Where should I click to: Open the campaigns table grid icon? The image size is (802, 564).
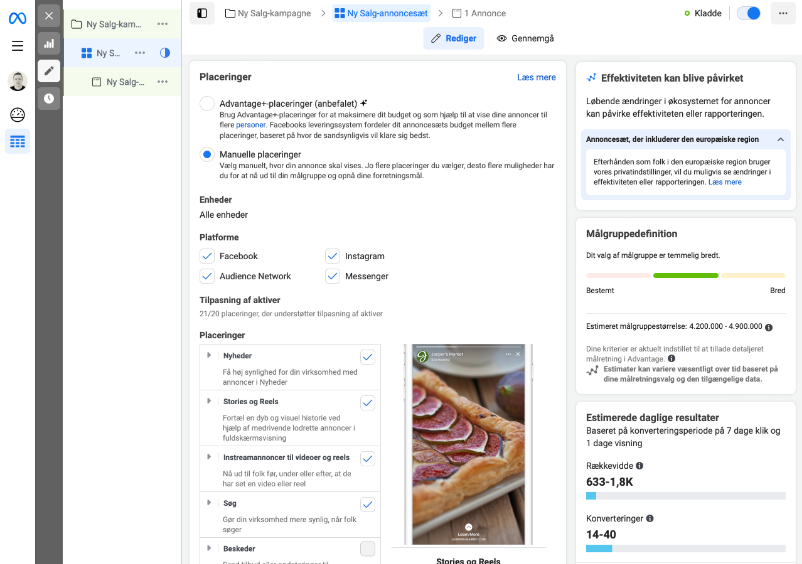(17, 142)
